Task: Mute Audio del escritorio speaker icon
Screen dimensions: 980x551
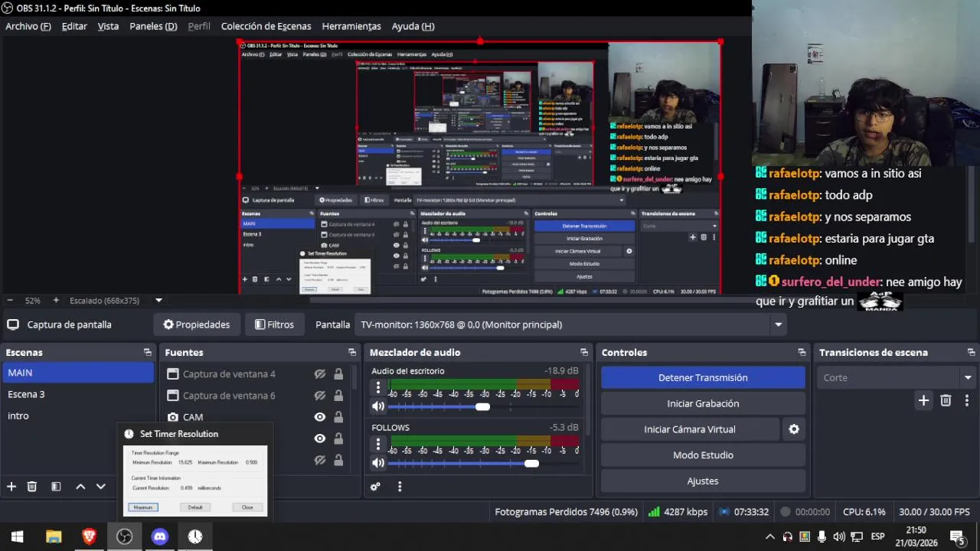Action: pyautogui.click(x=378, y=406)
